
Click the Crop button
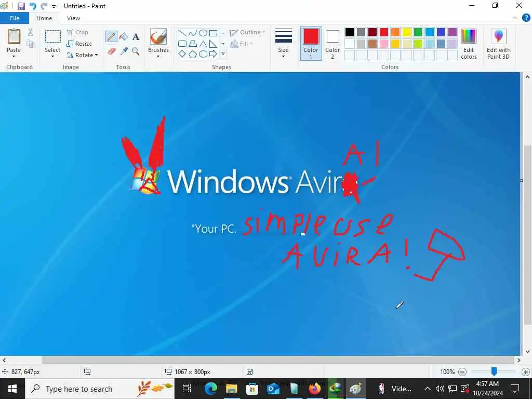78,32
